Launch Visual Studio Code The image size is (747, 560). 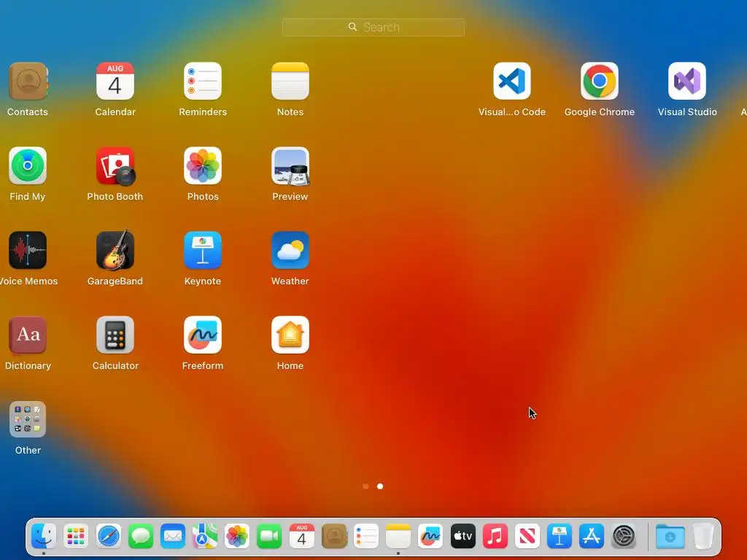click(512, 81)
